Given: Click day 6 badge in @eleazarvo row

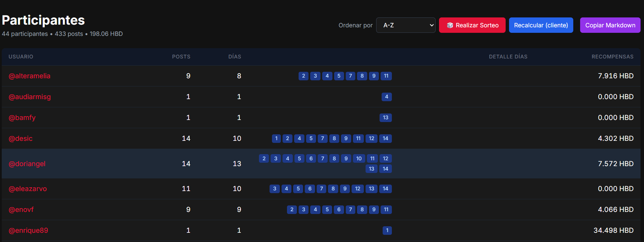Looking at the screenshot, I should [x=310, y=189].
